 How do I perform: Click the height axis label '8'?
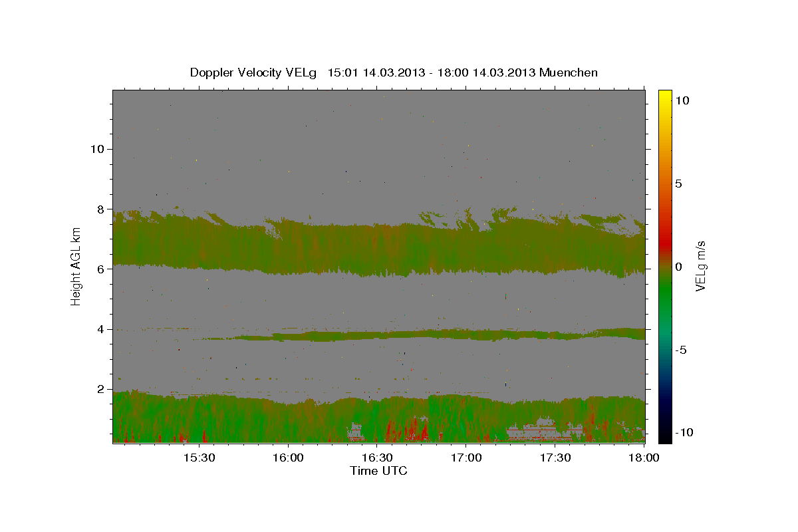click(x=100, y=209)
